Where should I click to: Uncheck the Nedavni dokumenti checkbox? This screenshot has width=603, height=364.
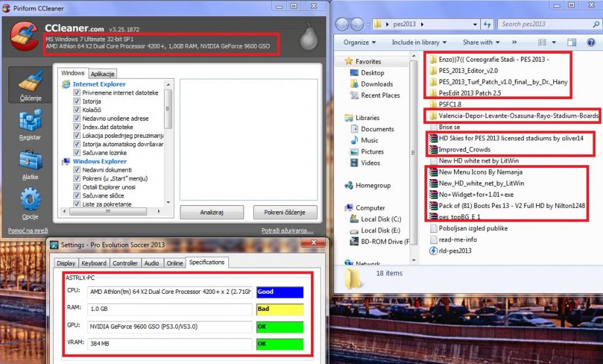pyautogui.click(x=77, y=170)
